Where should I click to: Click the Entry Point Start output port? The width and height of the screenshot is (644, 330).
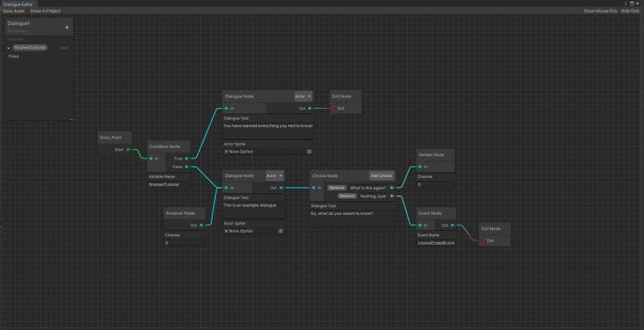coord(127,150)
